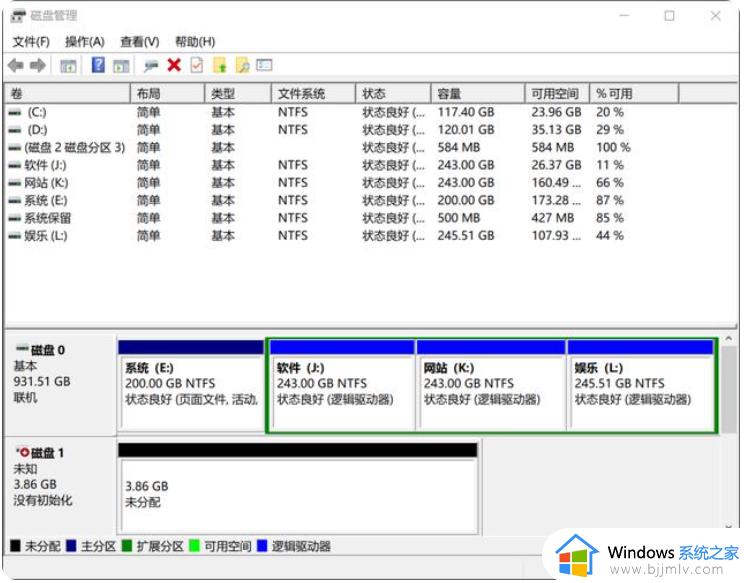Screen dimensions: 744x583
Task: Click the 100 % available cell
Action: 613,148
